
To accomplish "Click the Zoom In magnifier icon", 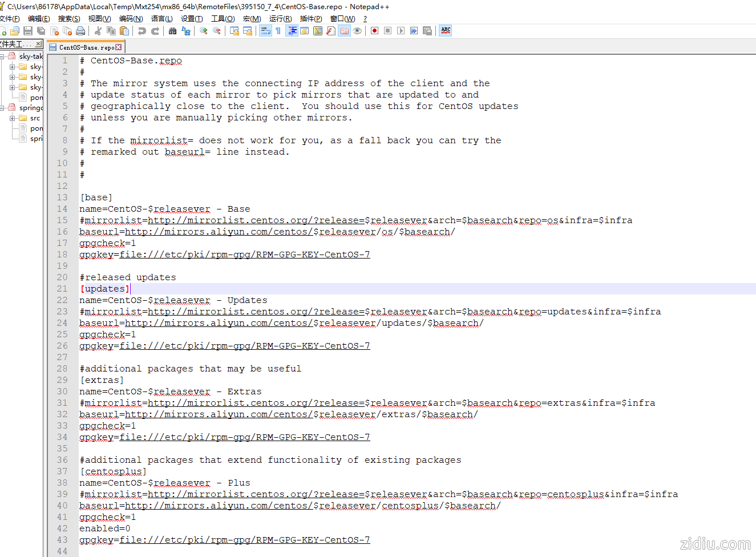I will (x=203, y=31).
